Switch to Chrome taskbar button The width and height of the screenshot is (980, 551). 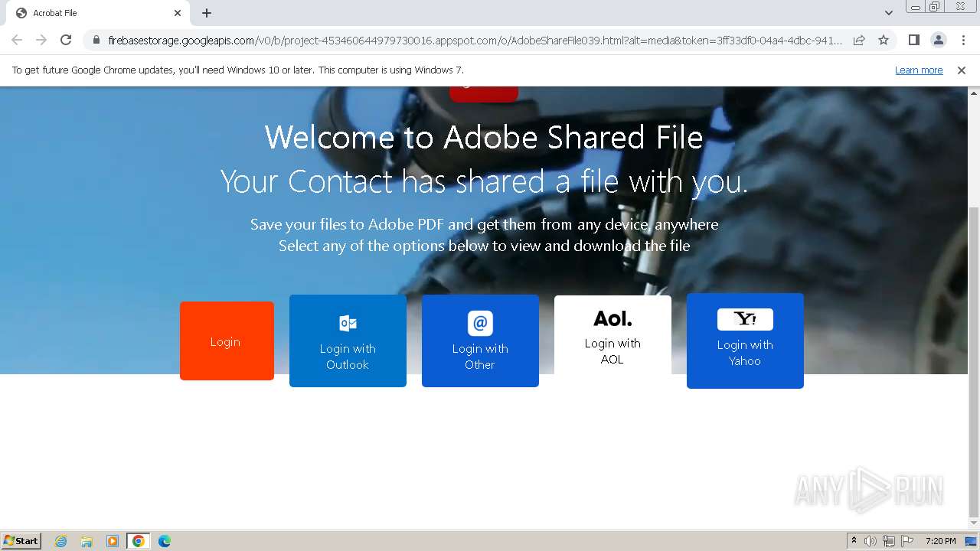tap(139, 541)
